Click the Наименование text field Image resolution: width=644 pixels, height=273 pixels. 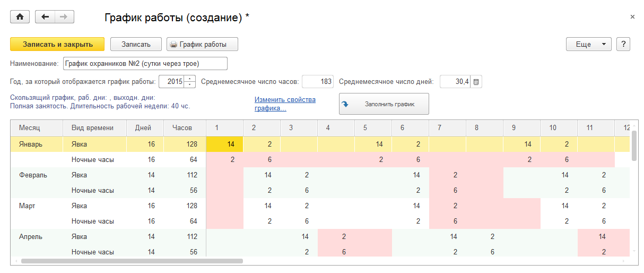tap(145, 64)
